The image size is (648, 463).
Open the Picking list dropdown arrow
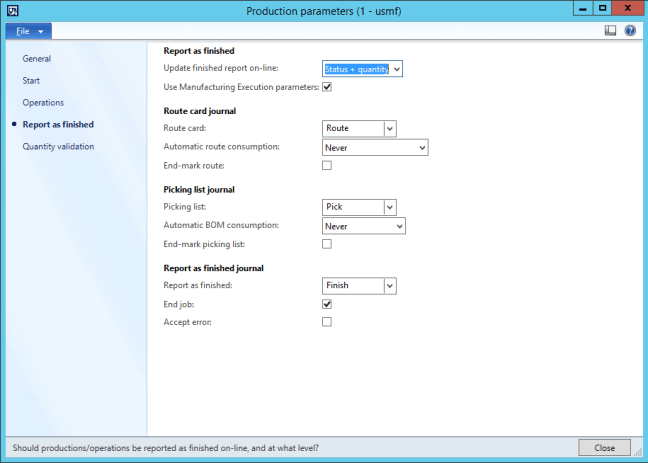[x=390, y=207]
